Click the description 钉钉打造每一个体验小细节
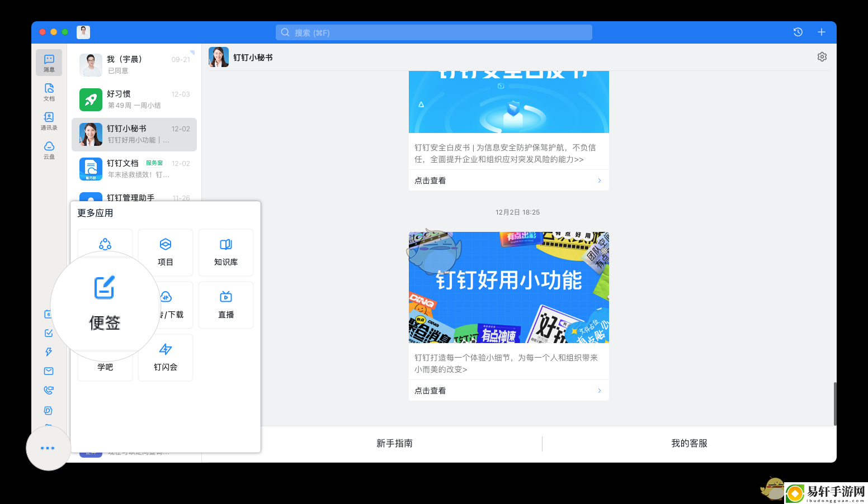 click(506, 363)
